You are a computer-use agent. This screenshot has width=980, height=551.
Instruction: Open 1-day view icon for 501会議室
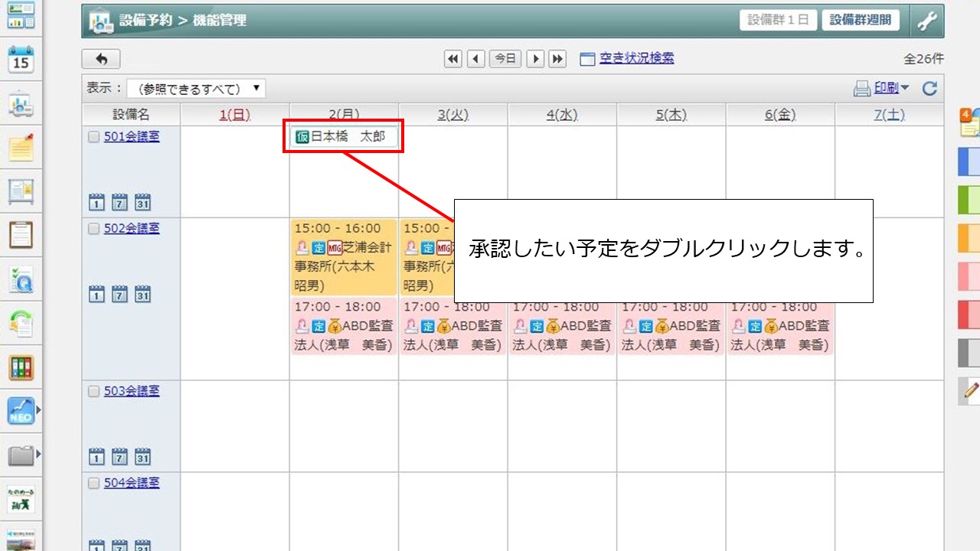96,202
